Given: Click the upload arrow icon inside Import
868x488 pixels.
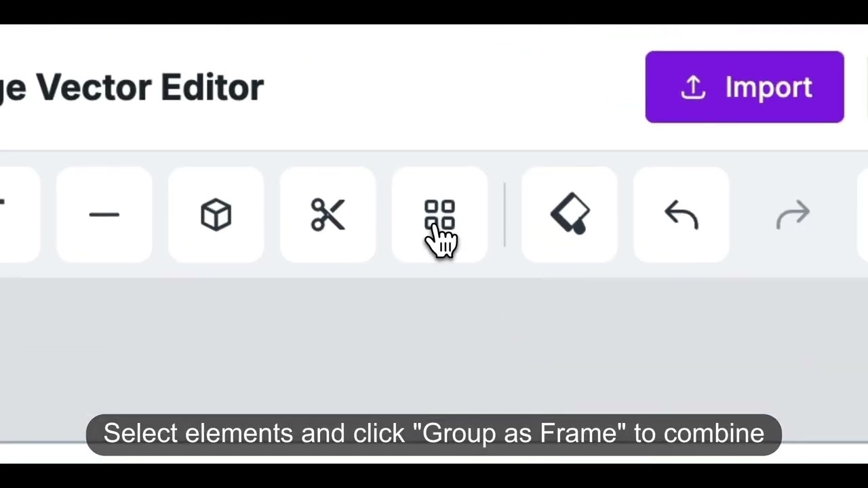Looking at the screenshot, I should click(693, 87).
